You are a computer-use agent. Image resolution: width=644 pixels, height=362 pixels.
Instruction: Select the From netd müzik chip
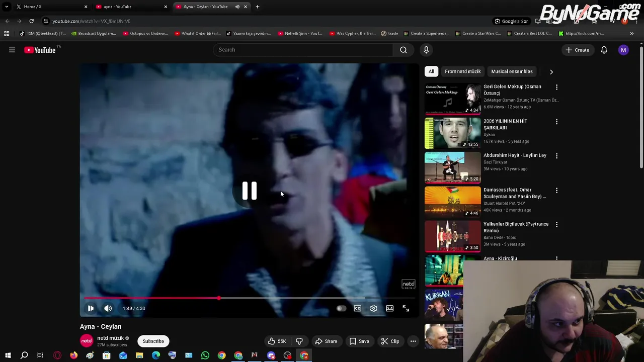462,71
